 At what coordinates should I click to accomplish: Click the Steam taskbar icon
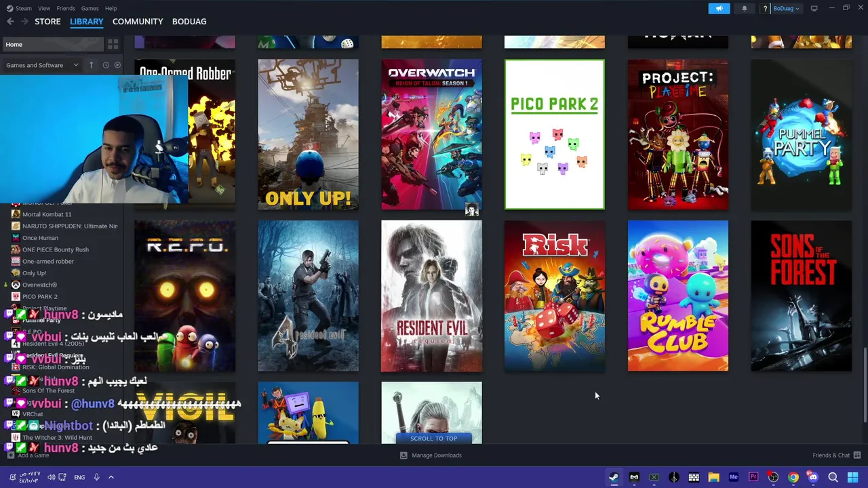[614, 477]
